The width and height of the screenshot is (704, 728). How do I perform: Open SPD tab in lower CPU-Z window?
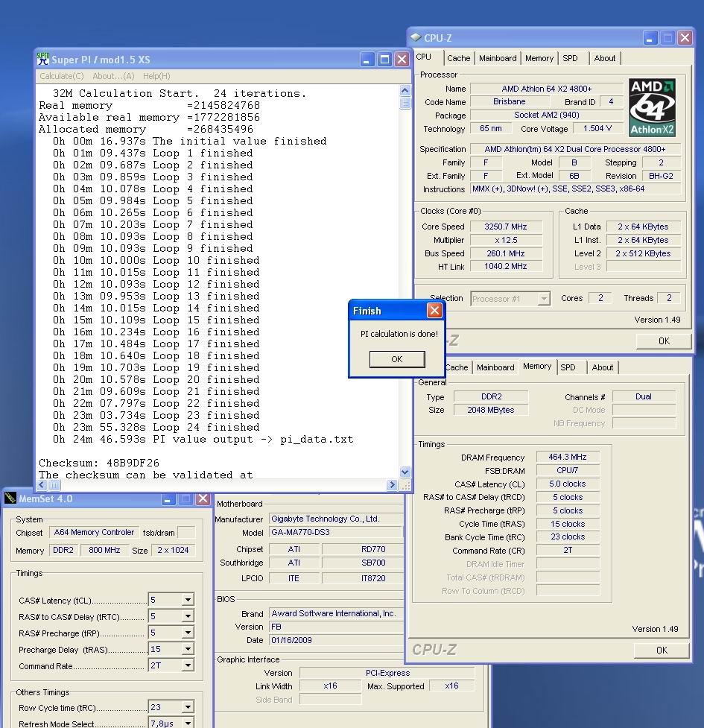click(x=568, y=367)
